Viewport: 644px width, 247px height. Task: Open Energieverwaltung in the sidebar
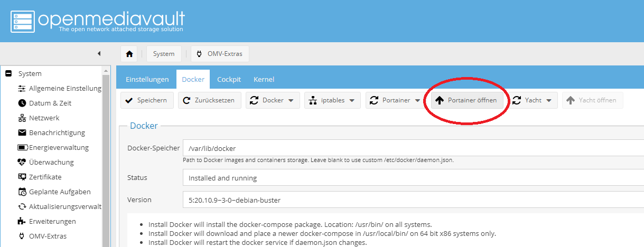click(59, 147)
